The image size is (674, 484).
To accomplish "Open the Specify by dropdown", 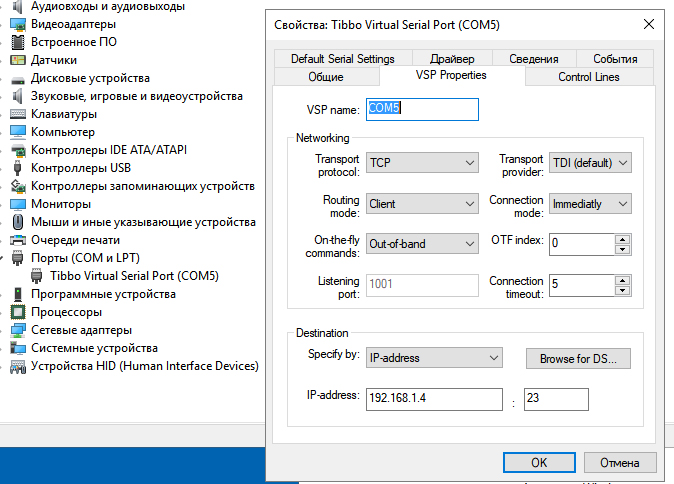I will click(433, 358).
